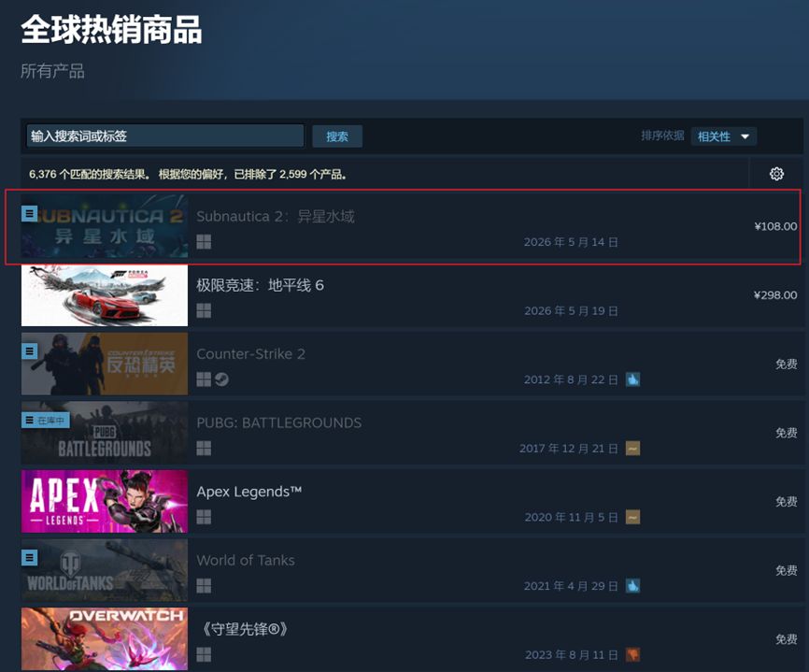Click the 搜索 search button
This screenshot has height=672, width=809.
tap(337, 136)
